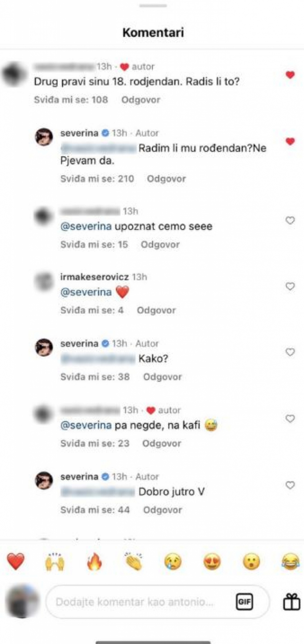The image size is (304, 644).
Task: Open the gift box icon
Action: pos(292,602)
